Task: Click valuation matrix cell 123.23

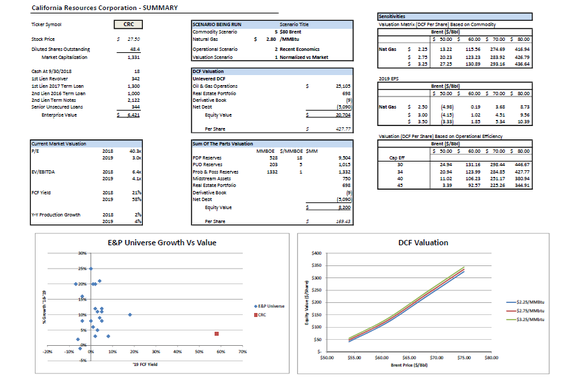Action: [472, 57]
